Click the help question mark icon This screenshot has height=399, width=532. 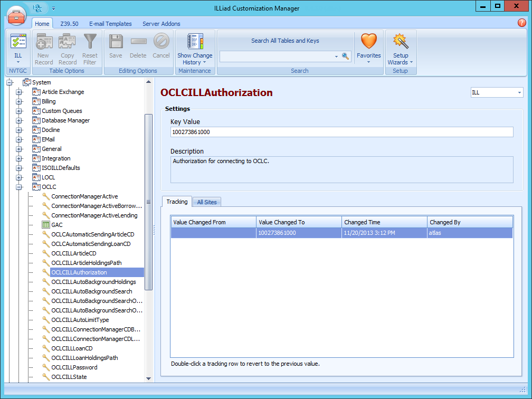click(521, 23)
